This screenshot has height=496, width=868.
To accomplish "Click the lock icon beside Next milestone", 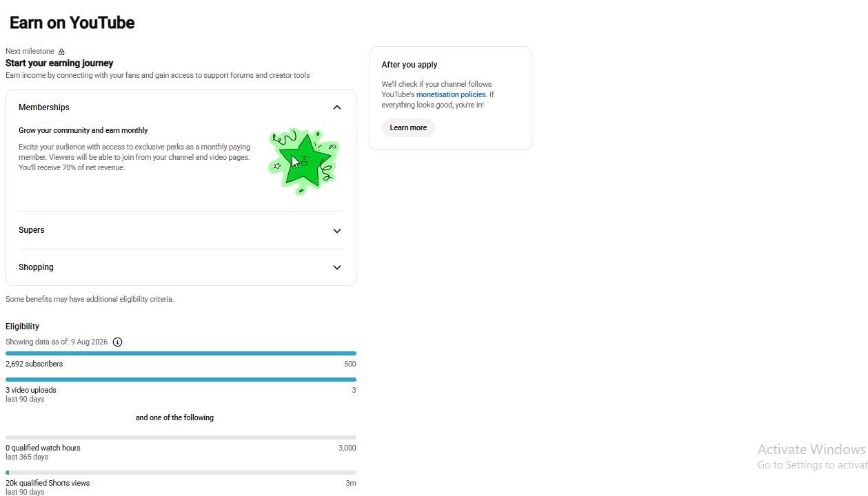I will click(x=61, y=52).
